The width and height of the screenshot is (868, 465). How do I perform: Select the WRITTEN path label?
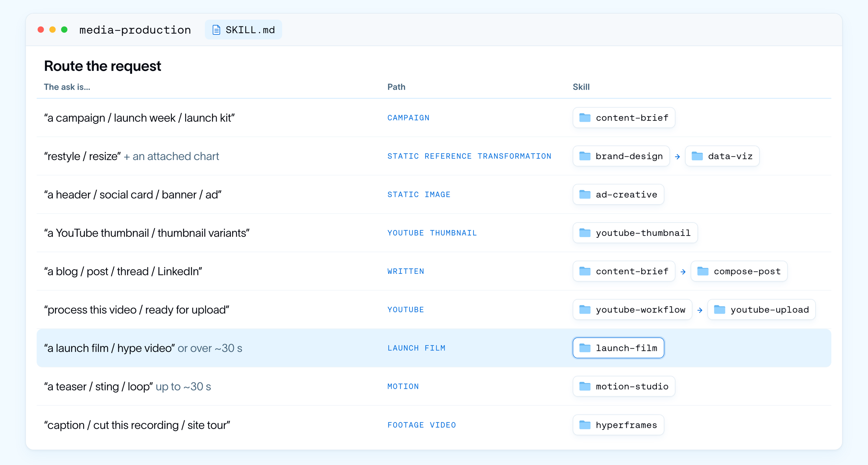coord(406,271)
